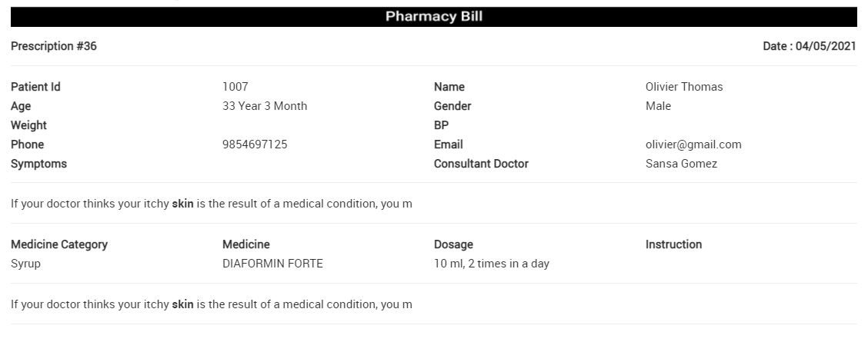Select the patient ID value 1007
868x352 pixels.
point(235,87)
